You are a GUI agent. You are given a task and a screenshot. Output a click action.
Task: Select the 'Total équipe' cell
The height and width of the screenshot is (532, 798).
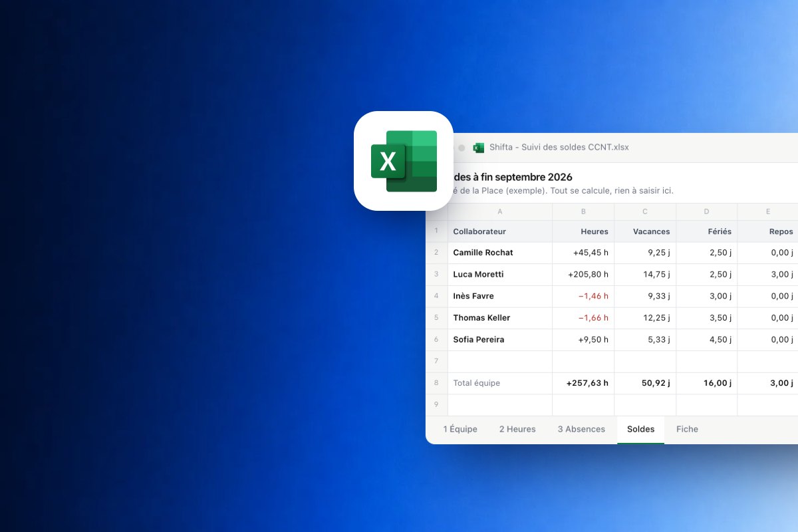pyautogui.click(x=500, y=383)
